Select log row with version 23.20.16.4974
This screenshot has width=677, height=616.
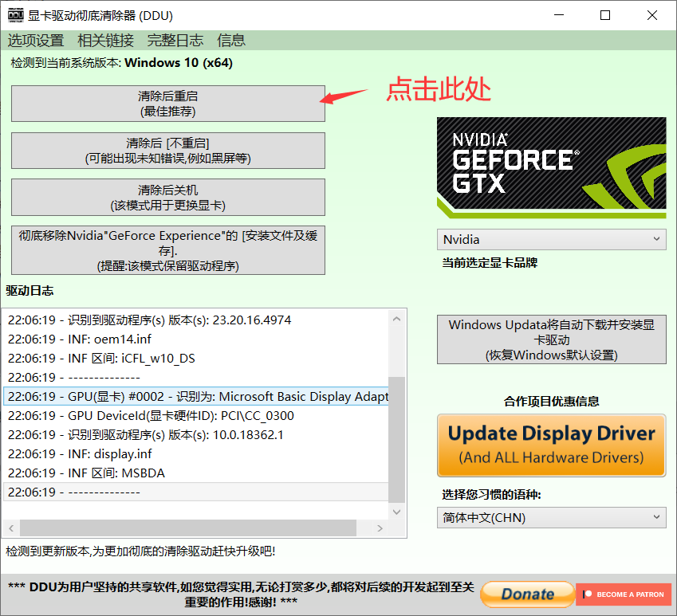pos(195,320)
